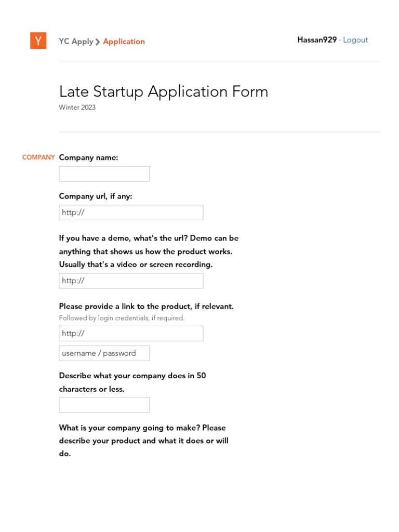Click the breadcrumb chevron arrow
This screenshot has width=399, height=532.
98,42
